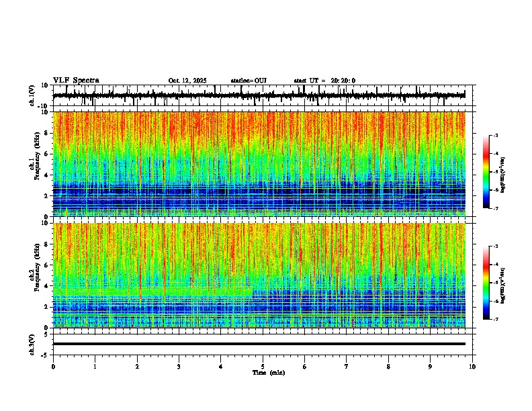The width and height of the screenshot is (532, 411).
Task: Click the "6" kHz tick on ch.1 frequency axis
Action: click(x=47, y=154)
